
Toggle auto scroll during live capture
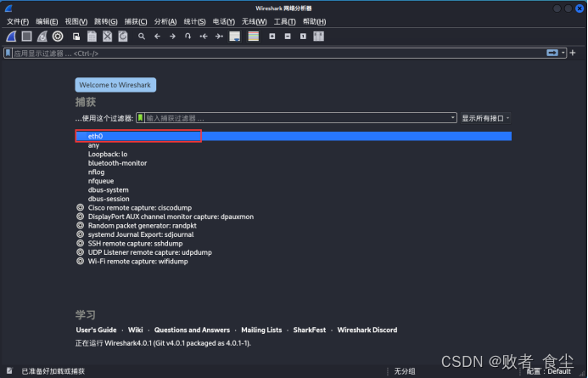235,37
